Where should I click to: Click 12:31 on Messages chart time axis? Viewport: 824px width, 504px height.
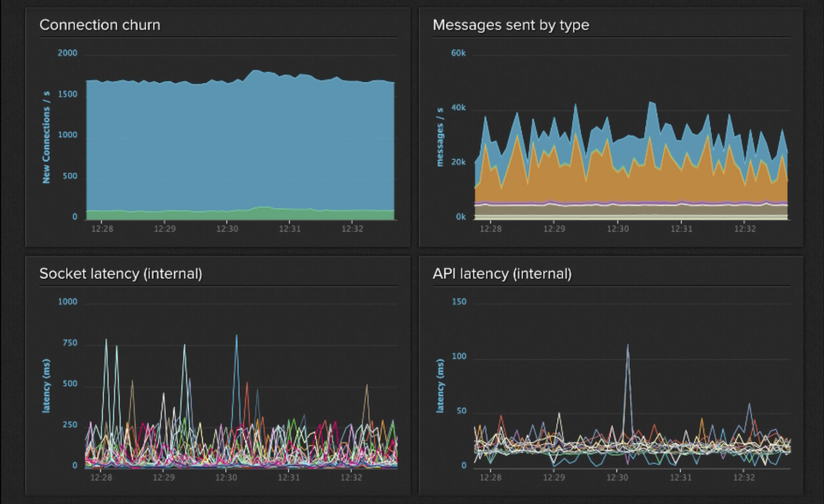681,229
